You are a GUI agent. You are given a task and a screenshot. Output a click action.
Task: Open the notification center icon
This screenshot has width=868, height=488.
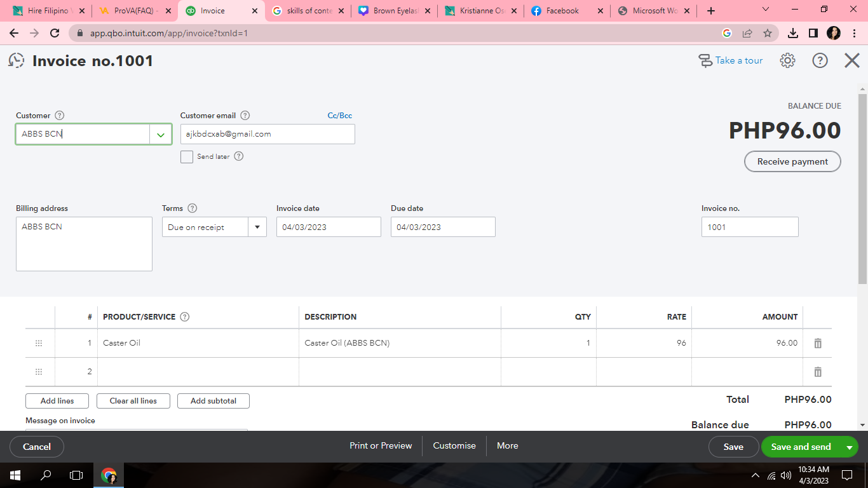point(846,475)
